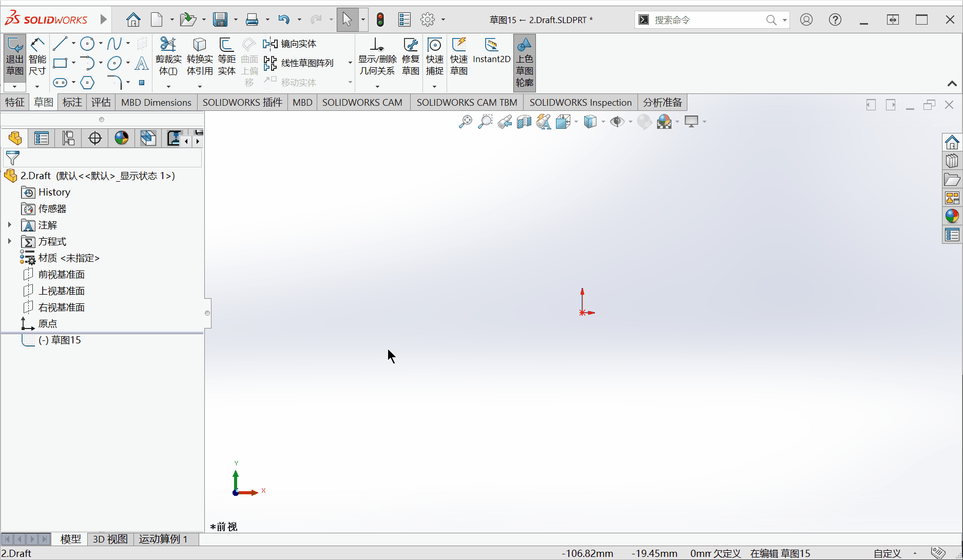Click the 等距实体 offset entities tool
963x560 pixels.
226,57
